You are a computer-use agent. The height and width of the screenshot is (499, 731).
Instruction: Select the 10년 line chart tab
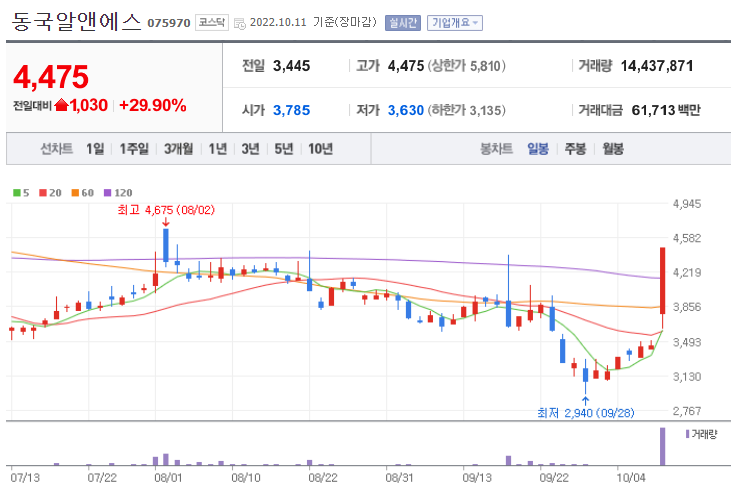[x=320, y=149]
